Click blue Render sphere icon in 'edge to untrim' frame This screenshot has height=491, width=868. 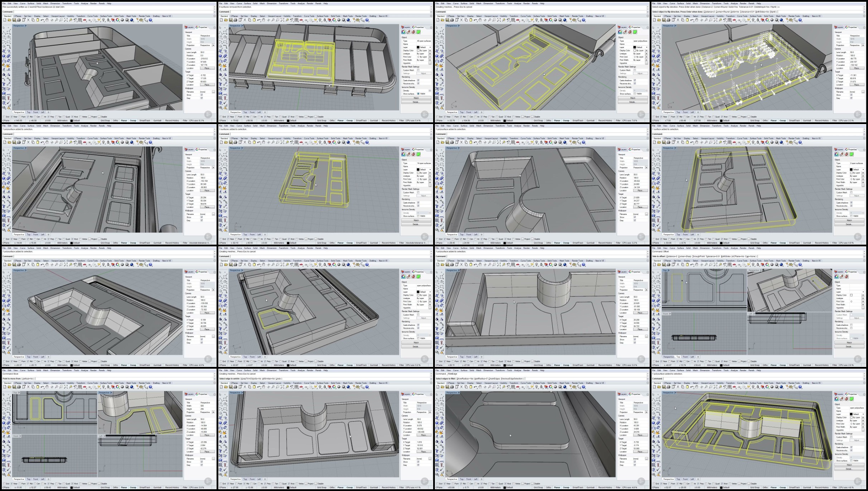[x=348, y=387]
